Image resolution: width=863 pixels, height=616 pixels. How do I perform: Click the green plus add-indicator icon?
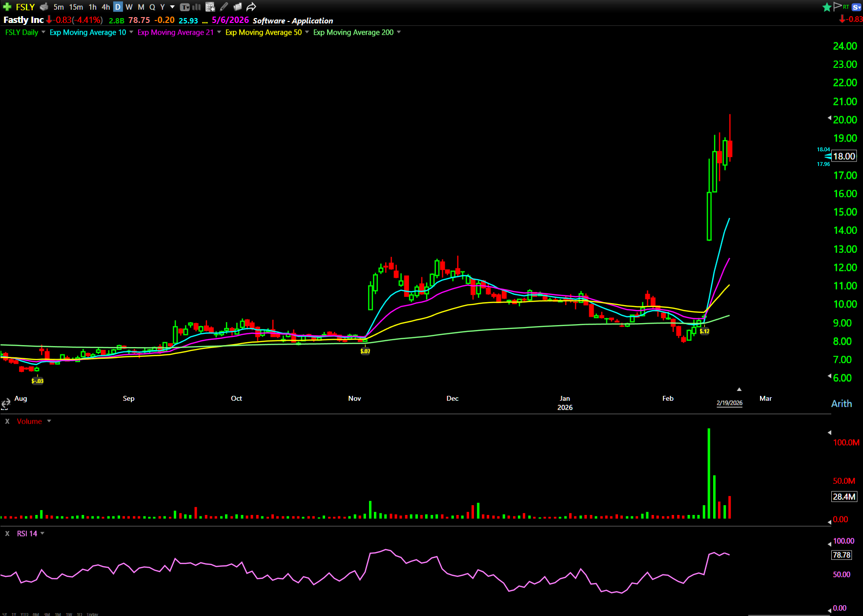click(x=7, y=7)
